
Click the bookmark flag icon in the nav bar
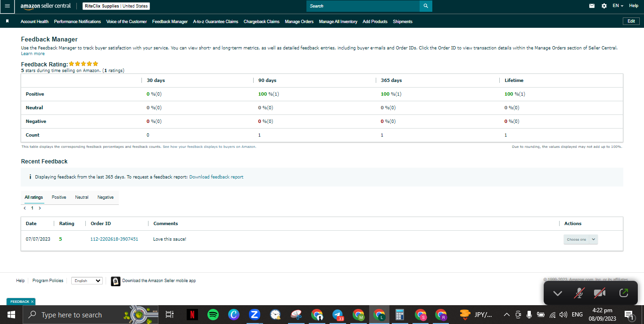(7, 22)
